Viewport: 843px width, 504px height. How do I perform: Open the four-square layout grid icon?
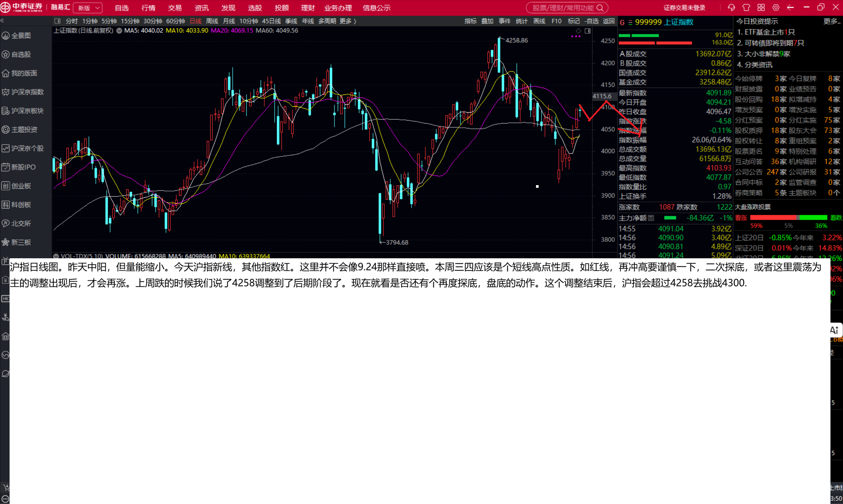point(761,8)
